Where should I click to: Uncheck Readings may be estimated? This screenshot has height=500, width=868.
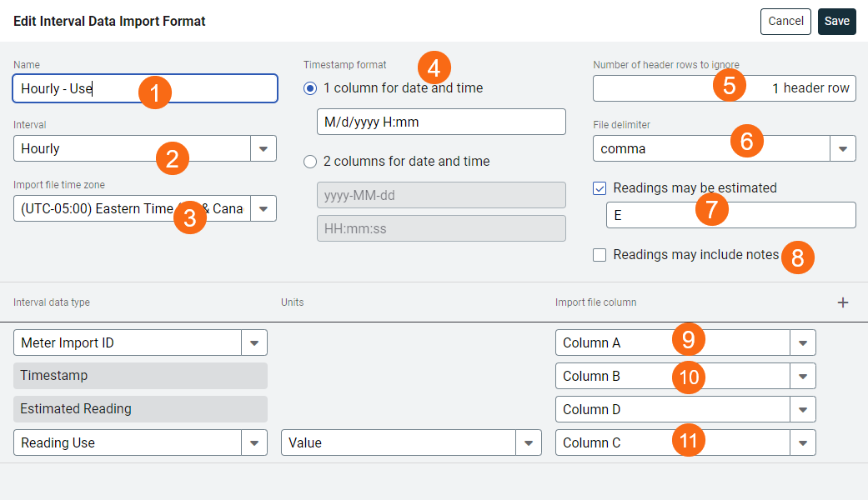pos(600,188)
